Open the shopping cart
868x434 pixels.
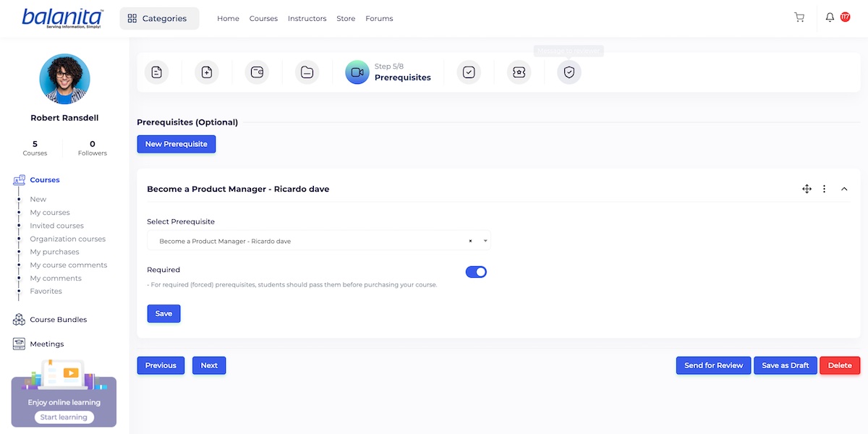(x=799, y=17)
